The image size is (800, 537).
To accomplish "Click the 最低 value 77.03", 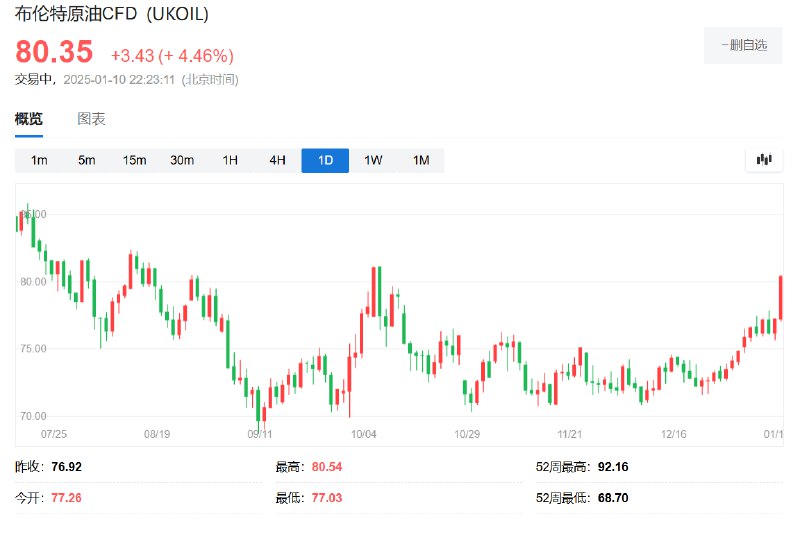I will (327, 498).
